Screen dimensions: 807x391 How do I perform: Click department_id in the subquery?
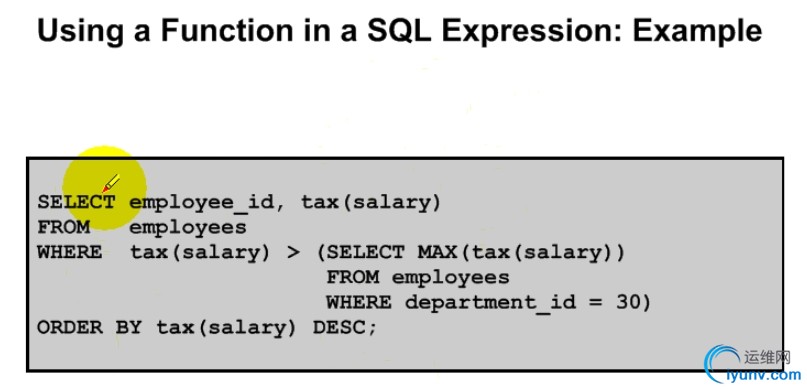click(490, 303)
